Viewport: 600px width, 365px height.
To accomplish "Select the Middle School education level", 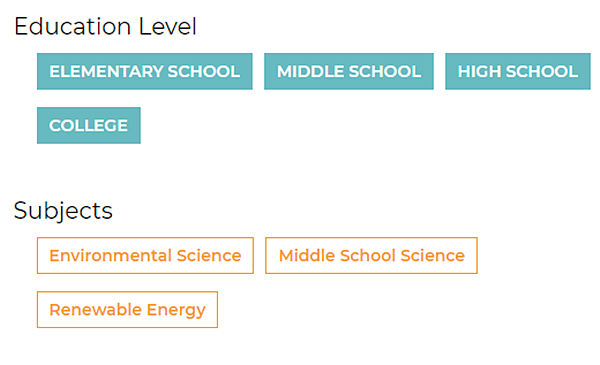I will coord(349,71).
